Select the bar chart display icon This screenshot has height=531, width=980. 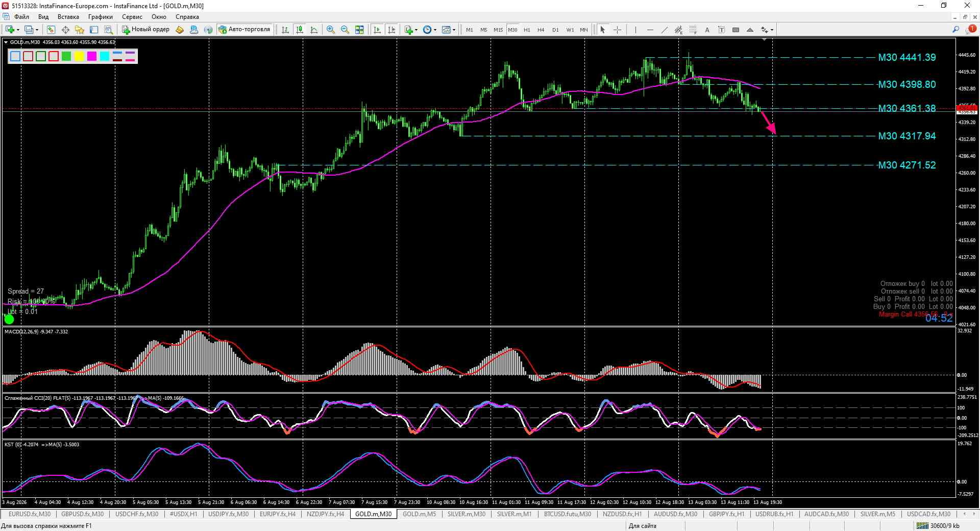point(285,30)
